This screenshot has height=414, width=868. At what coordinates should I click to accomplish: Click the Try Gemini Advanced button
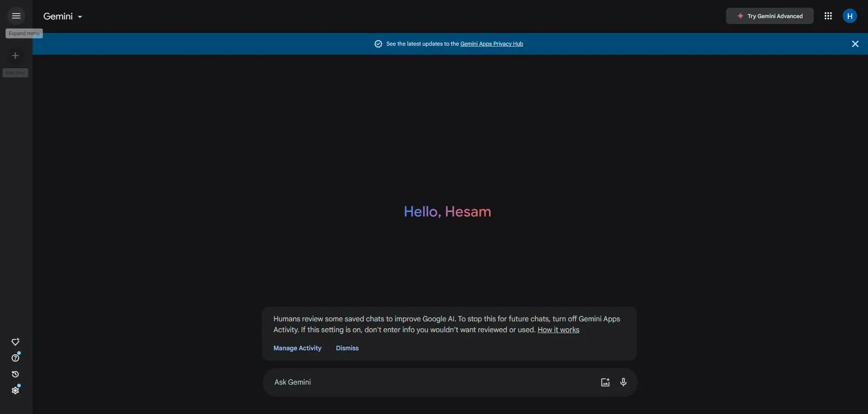click(x=769, y=16)
